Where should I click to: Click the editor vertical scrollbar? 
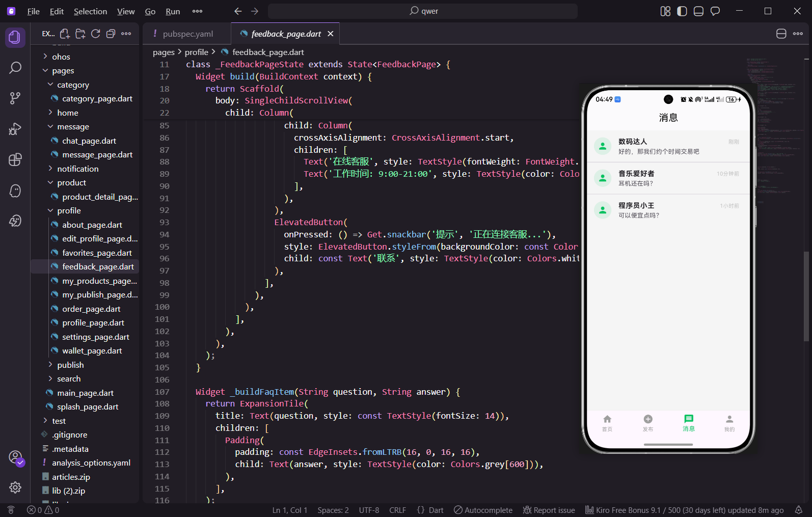(x=806, y=295)
